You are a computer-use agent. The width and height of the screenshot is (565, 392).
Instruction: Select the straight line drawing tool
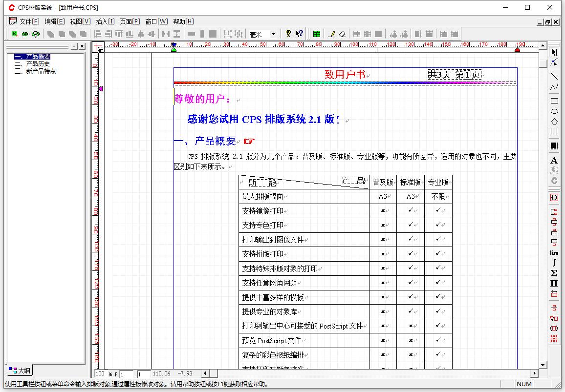click(x=554, y=76)
